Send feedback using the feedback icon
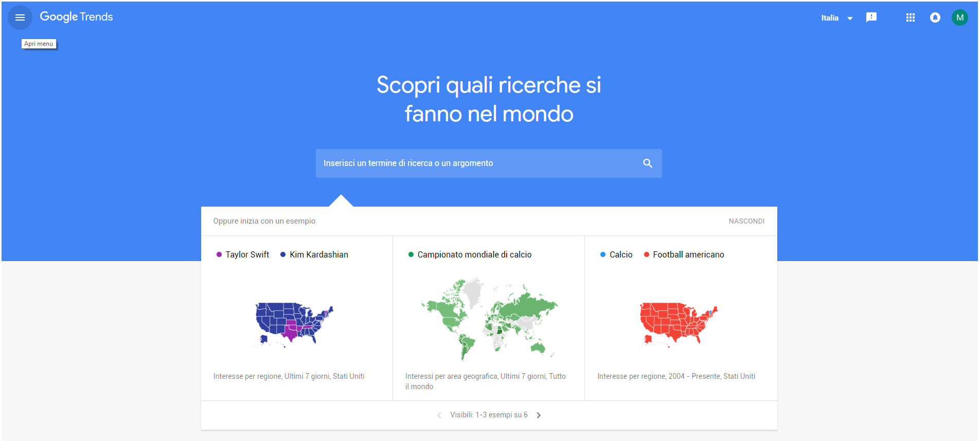Viewport: 980px width, 441px height. pos(871,17)
